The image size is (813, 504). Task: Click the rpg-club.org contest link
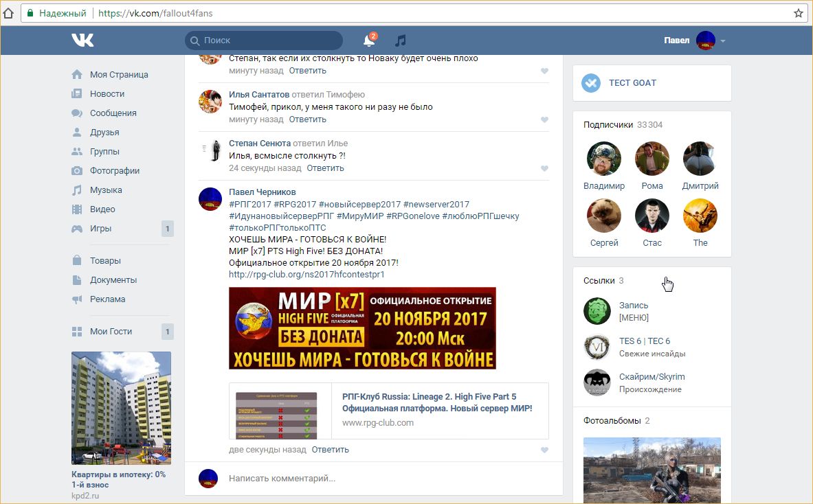(307, 275)
